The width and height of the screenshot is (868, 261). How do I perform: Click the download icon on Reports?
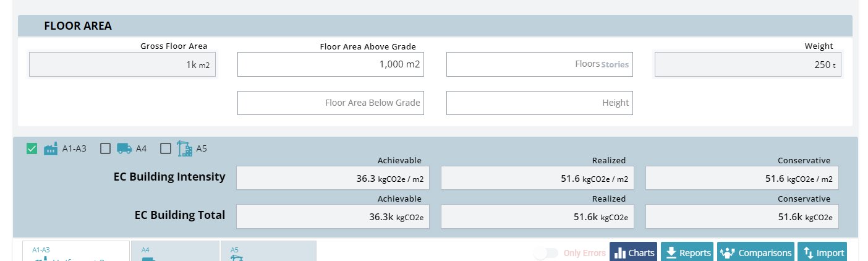670,253
